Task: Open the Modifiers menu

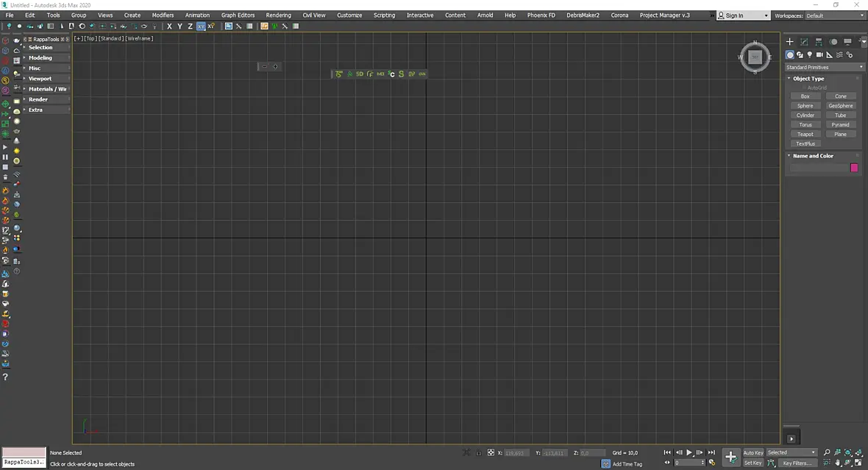Action: 163,15
